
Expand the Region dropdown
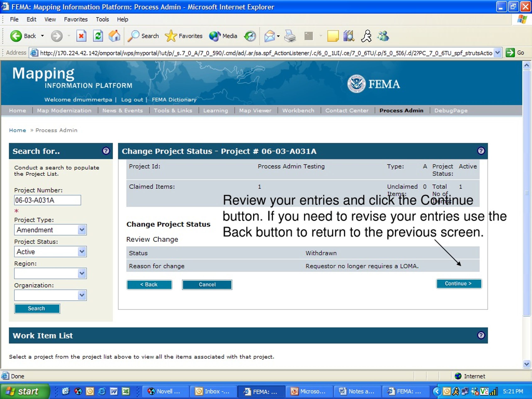(x=82, y=273)
